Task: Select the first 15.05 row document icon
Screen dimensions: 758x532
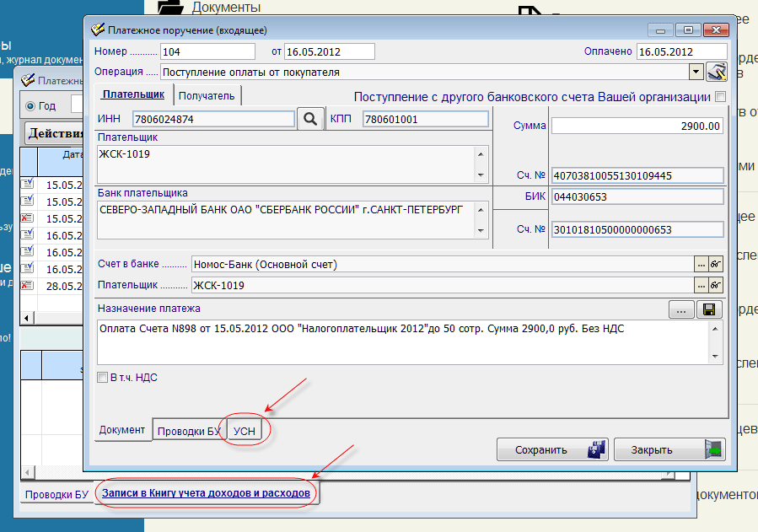Action: [28, 184]
